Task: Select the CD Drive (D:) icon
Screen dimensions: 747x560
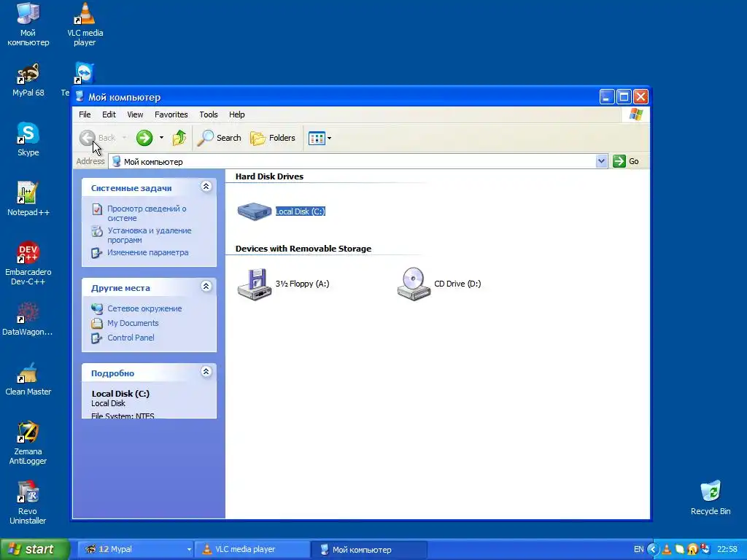Action: coord(414,284)
